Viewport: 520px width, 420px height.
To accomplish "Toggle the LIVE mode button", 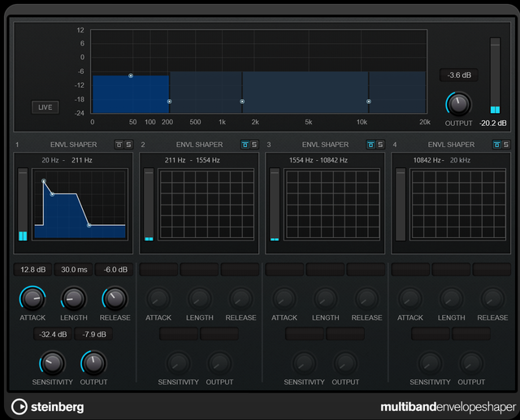I will click(45, 107).
